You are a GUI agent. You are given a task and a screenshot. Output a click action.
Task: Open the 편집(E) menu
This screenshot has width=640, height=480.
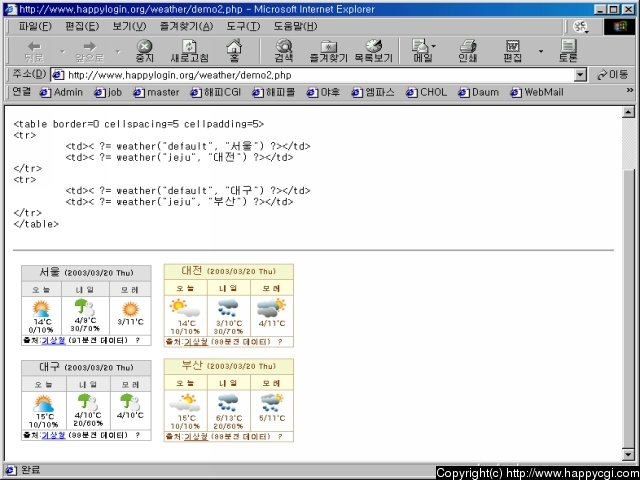pyautogui.click(x=82, y=27)
